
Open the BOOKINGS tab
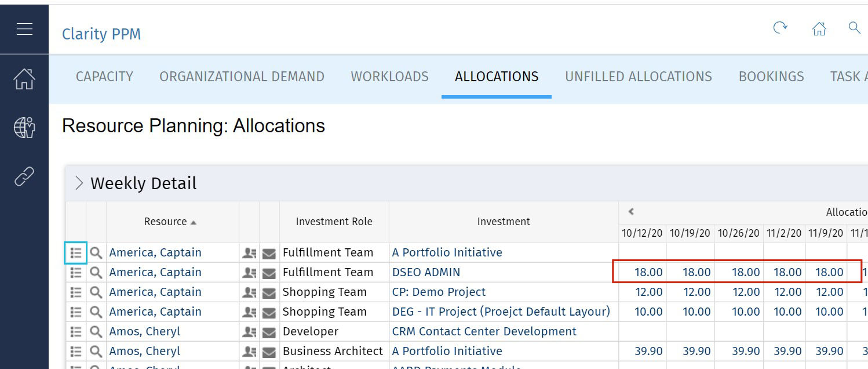pyautogui.click(x=771, y=77)
